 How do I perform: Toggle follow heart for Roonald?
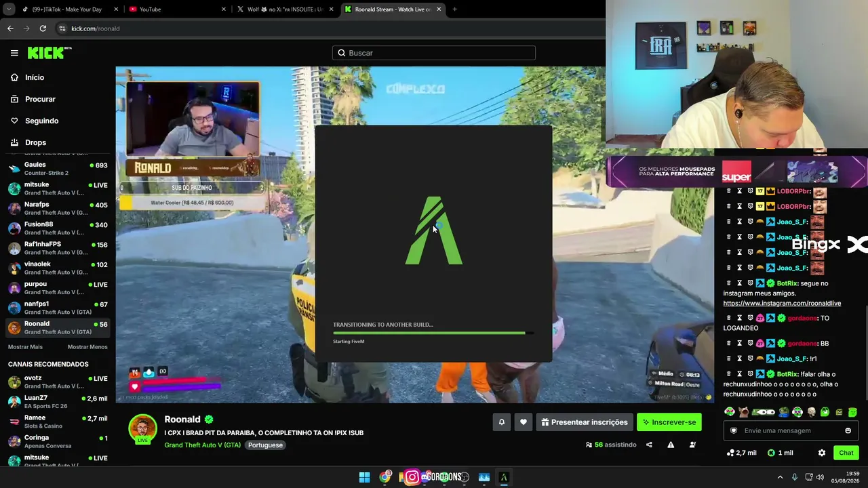(524, 422)
